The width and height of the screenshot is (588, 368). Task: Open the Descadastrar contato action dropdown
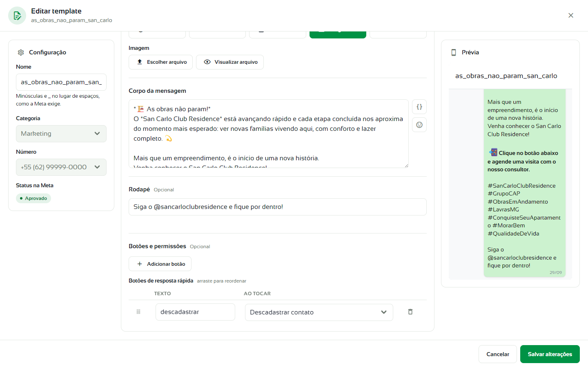pyautogui.click(x=319, y=312)
